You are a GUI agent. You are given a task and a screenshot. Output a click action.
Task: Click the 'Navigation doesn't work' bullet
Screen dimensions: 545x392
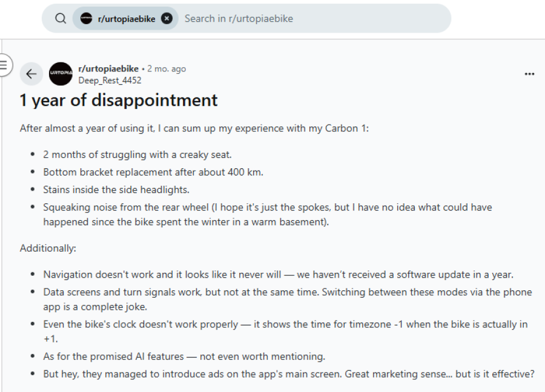278,274
